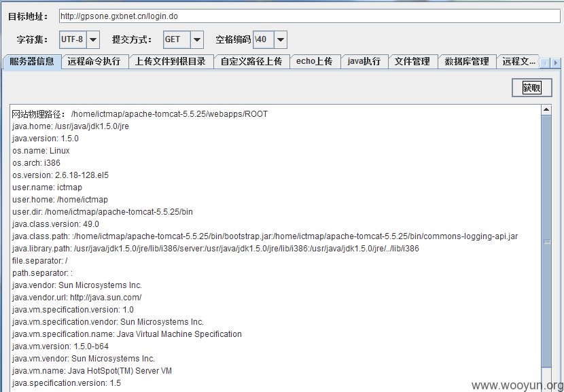Click the os.name: Linux line

(41, 151)
